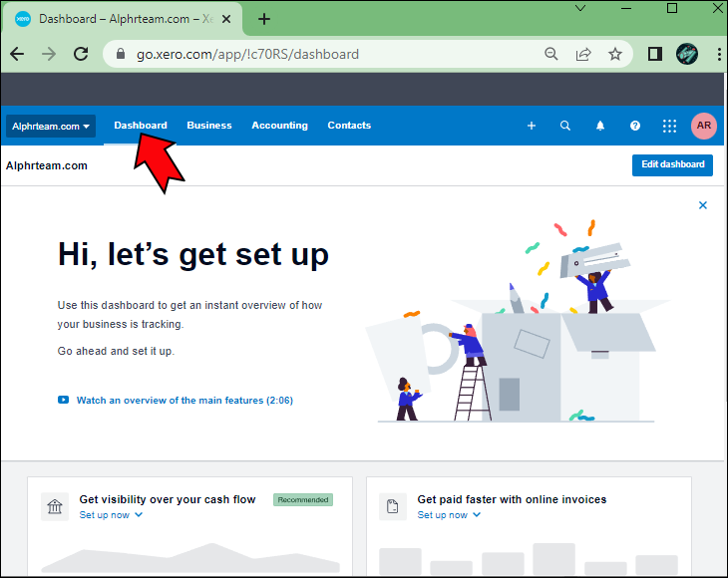Click the Hi, let's get set up heading

193,254
